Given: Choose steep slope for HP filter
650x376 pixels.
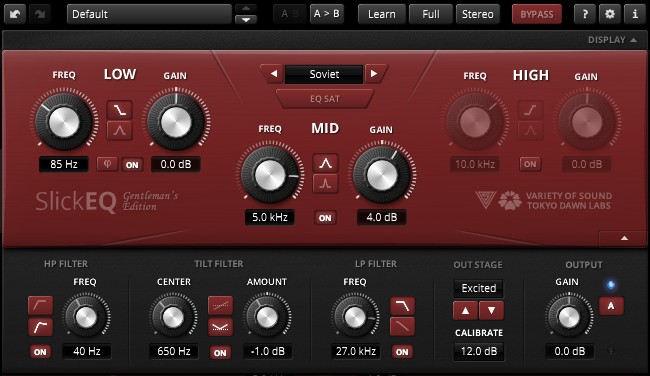Looking at the screenshot, I should [40, 327].
